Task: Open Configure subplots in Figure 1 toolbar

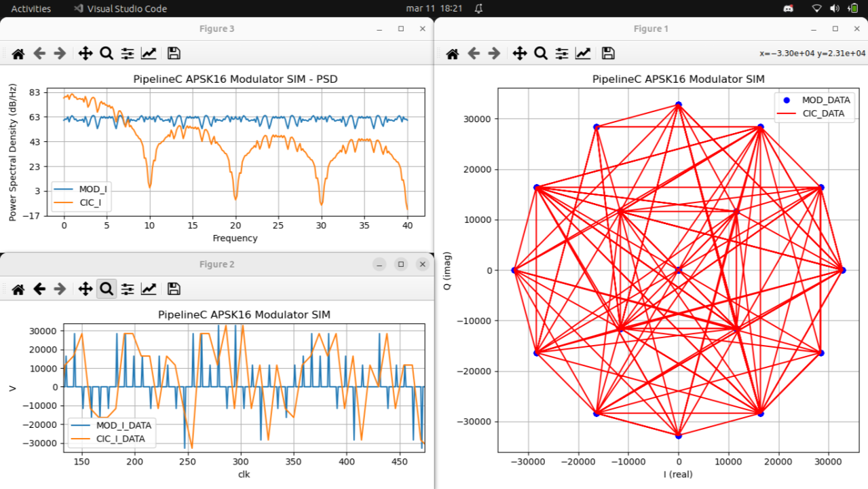Action: tap(561, 54)
